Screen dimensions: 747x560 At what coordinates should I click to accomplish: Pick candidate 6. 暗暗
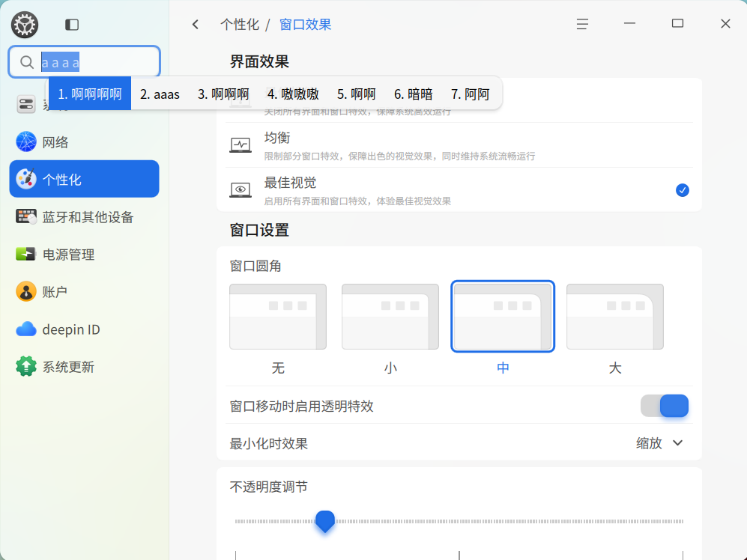(414, 94)
